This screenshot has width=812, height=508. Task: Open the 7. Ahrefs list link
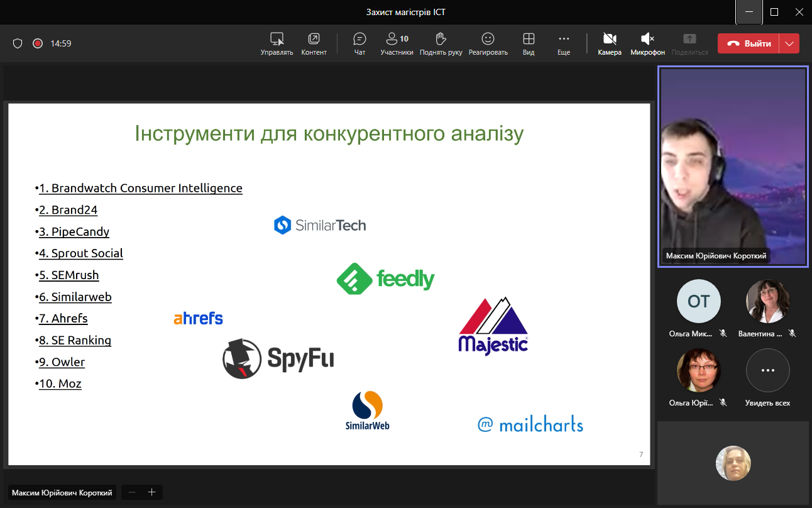(63, 318)
